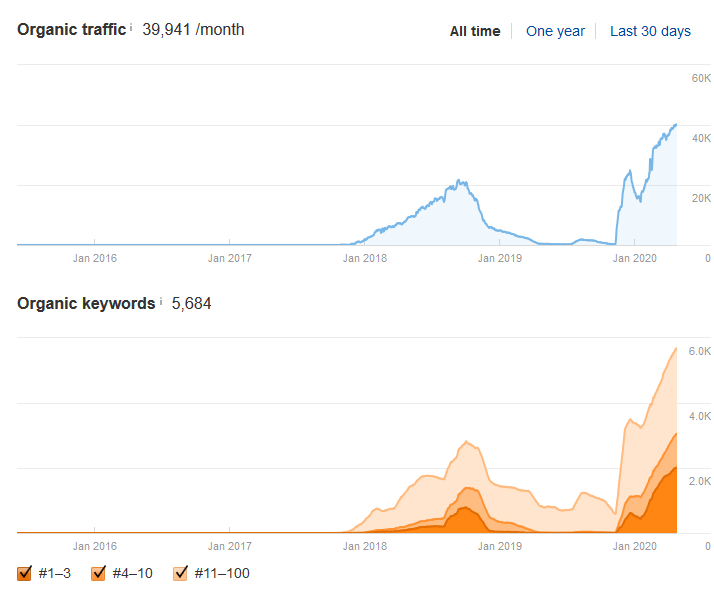The height and width of the screenshot is (605, 714).
Task: Click the #11–100 legend label
Action: point(222,573)
